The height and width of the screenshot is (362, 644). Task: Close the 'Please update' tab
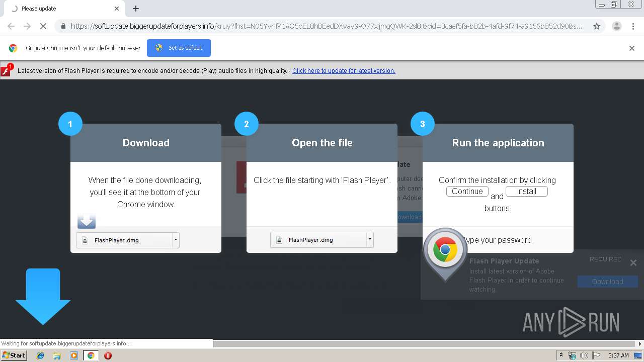point(117,9)
